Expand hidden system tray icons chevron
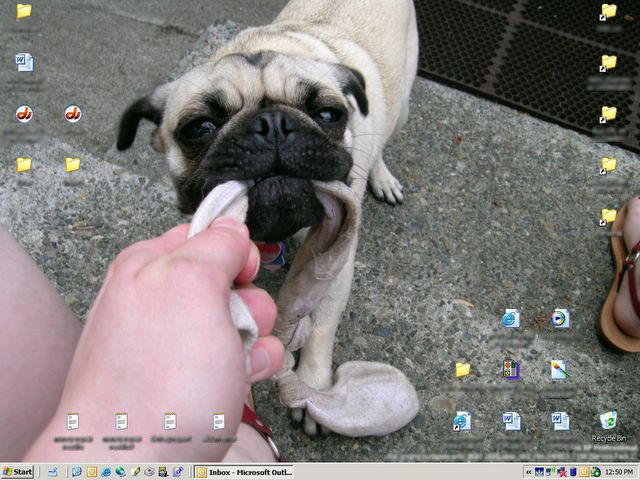 527,471
